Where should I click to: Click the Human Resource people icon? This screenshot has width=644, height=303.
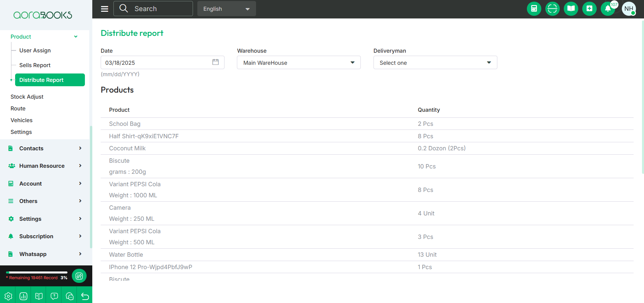click(11, 166)
